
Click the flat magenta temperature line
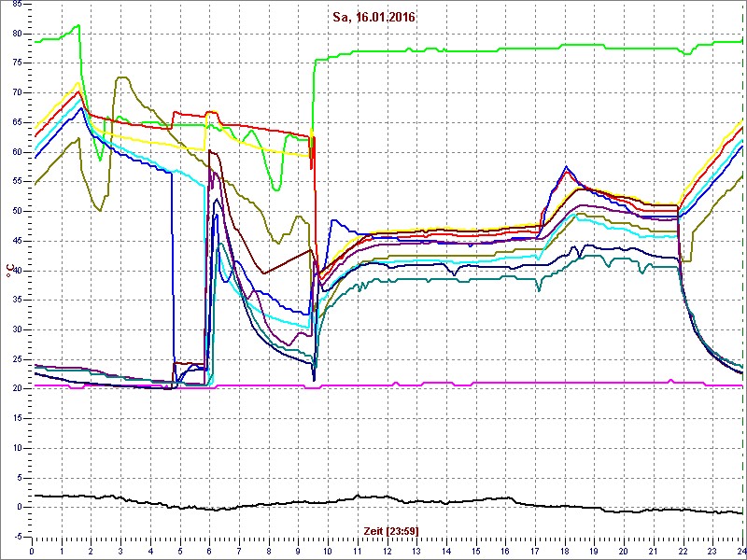(388, 384)
